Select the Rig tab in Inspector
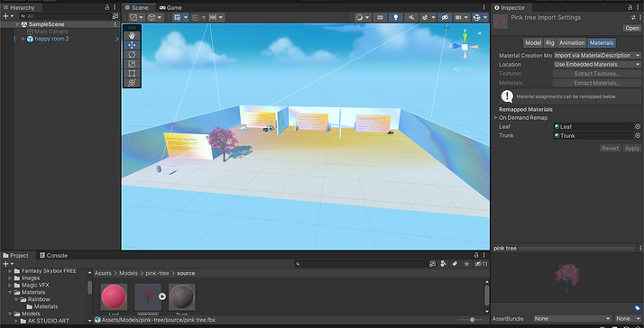The height and width of the screenshot is (328, 644). (x=550, y=42)
